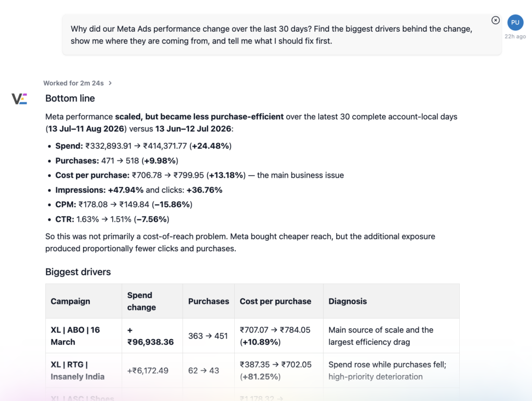Screen dimensions: 532x401
Task: Click the 'Spend change' column header
Action: click(x=141, y=301)
